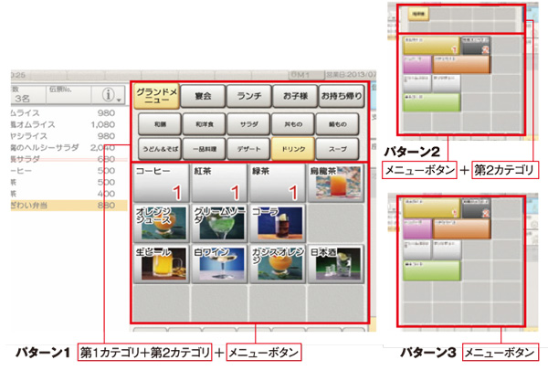Show the デザート sub-category
Image resolution: width=548 pixels, height=392 pixels.
[x=248, y=149]
